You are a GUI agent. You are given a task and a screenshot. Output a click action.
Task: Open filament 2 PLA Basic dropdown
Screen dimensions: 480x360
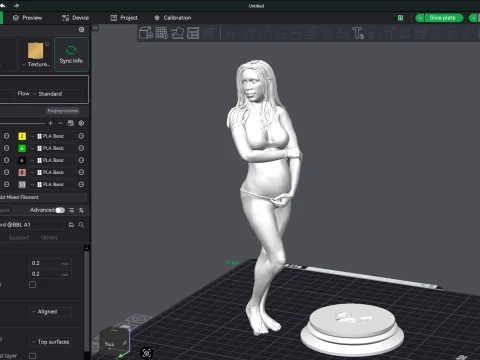tap(51, 136)
